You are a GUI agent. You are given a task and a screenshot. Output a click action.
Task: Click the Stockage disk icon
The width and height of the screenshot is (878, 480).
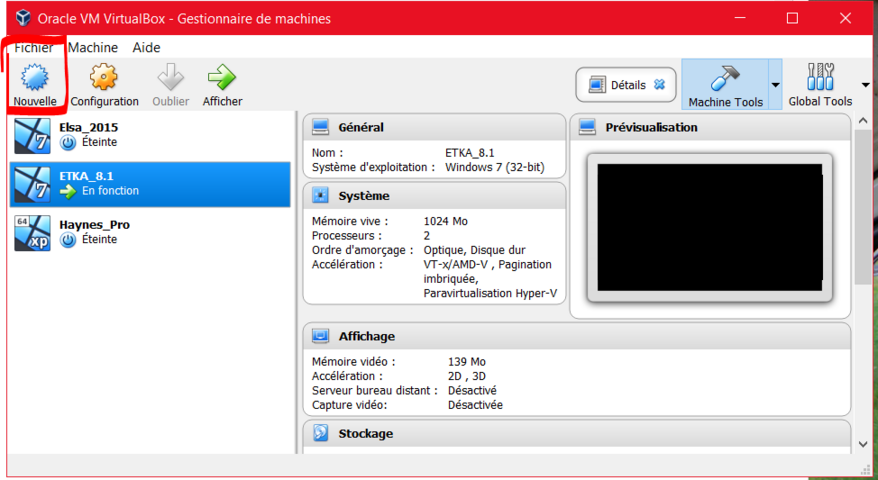[x=320, y=433]
